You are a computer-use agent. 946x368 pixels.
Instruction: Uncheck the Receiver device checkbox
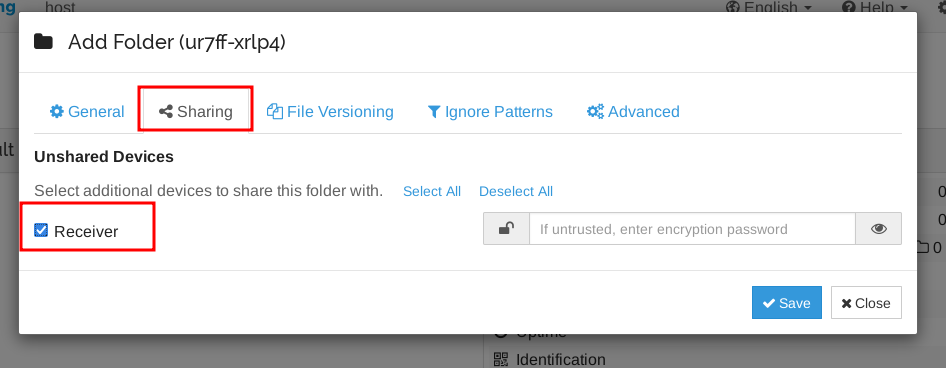pos(41,230)
